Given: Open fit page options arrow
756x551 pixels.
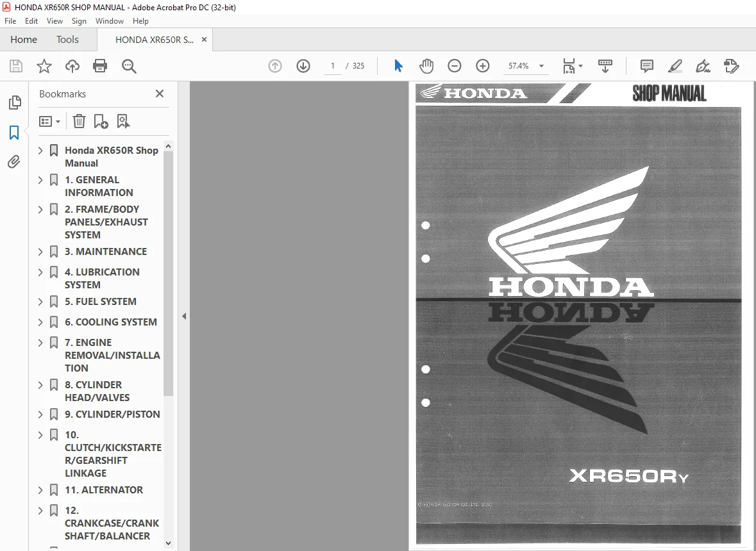Looking at the screenshot, I should coord(580,66).
